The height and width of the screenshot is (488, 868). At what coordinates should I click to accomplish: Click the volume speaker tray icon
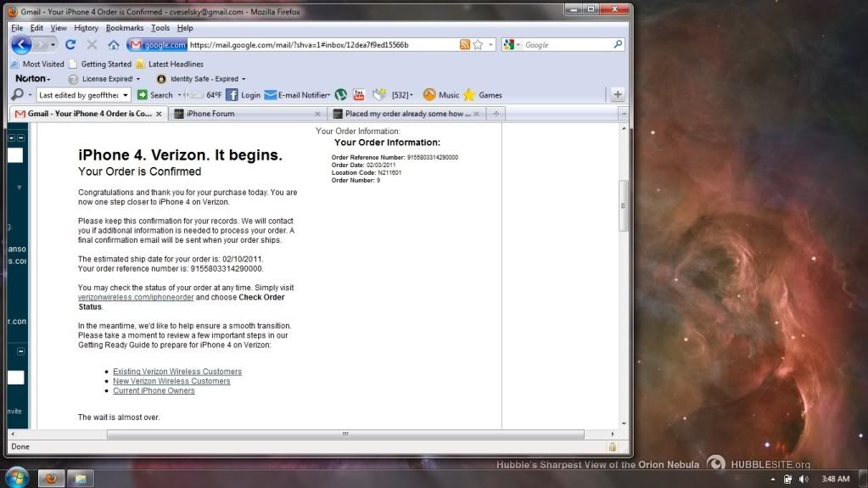(x=804, y=480)
